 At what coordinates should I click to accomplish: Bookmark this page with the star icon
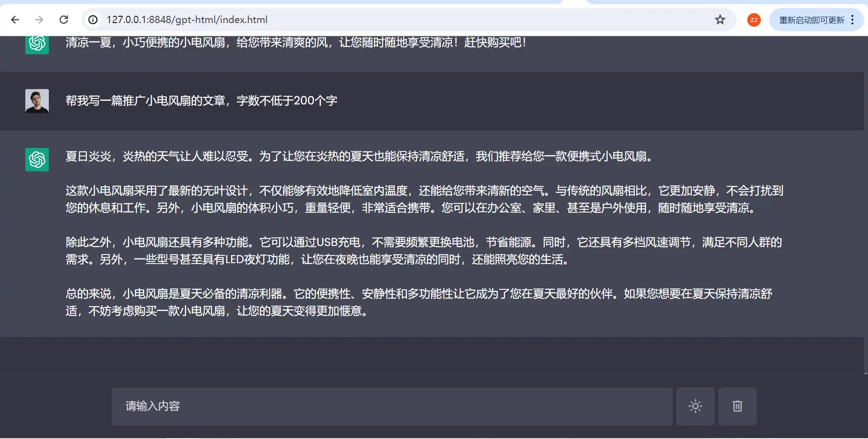click(720, 19)
